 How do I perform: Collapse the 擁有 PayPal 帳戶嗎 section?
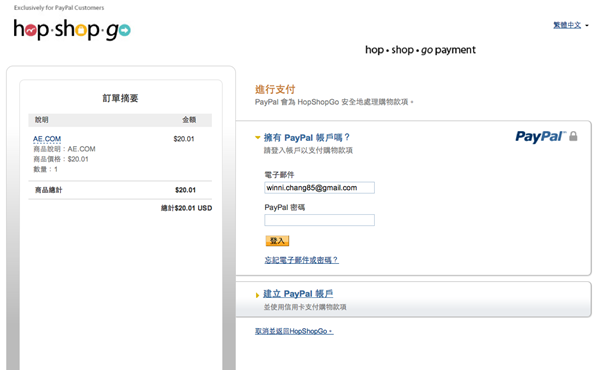tap(258, 137)
